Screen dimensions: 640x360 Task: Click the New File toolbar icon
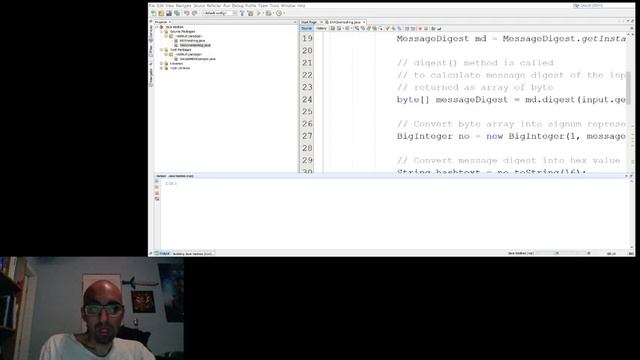[153, 13]
